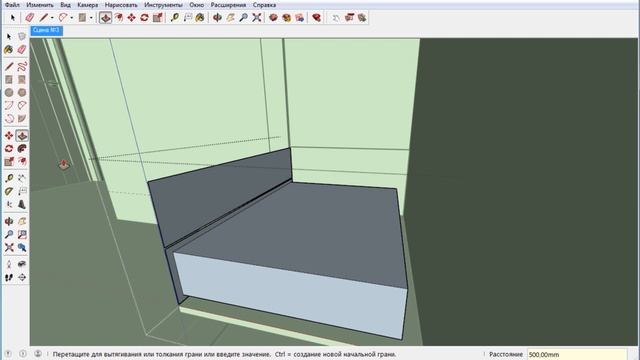
Task: Select the Dimension tool
Action: (22, 178)
